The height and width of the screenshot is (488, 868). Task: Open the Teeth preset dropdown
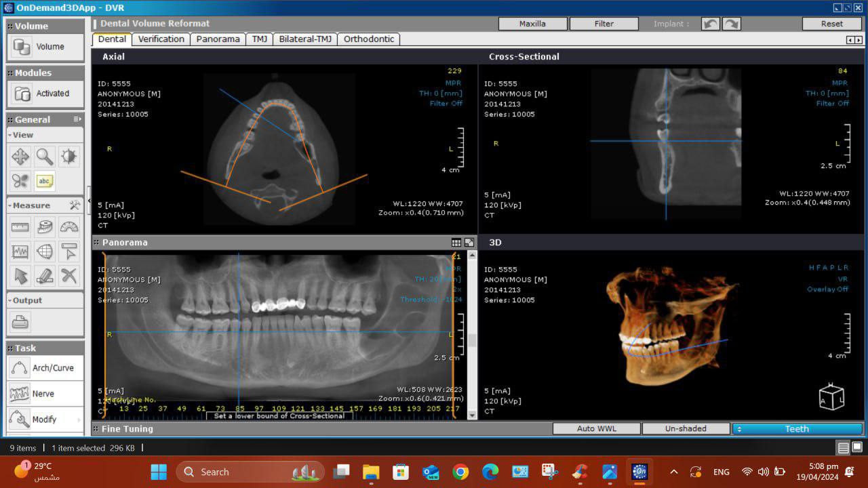click(797, 428)
